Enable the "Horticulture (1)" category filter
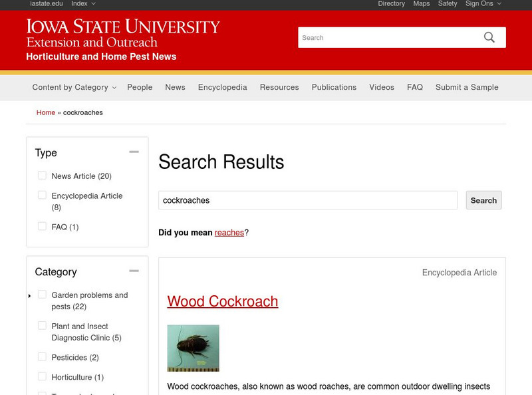 tap(42, 377)
